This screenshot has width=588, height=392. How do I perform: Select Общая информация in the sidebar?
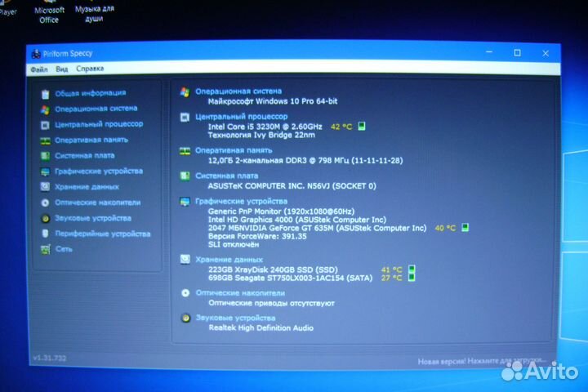(91, 93)
